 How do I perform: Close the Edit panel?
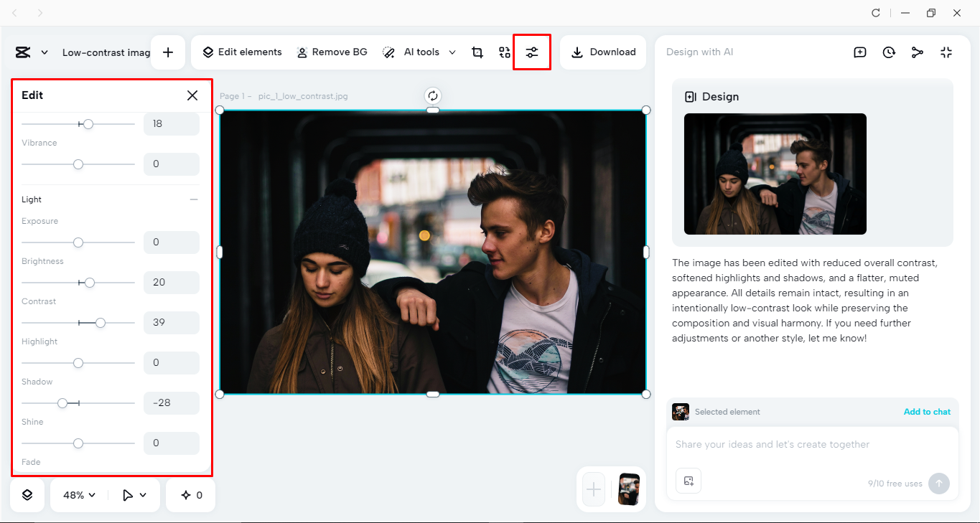pyautogui.click(x=192, y=95)
